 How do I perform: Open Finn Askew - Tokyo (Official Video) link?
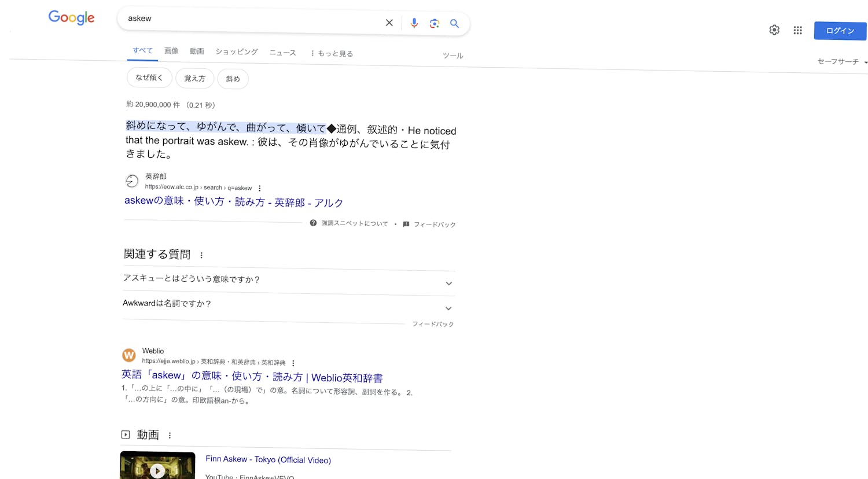point(269,459)
